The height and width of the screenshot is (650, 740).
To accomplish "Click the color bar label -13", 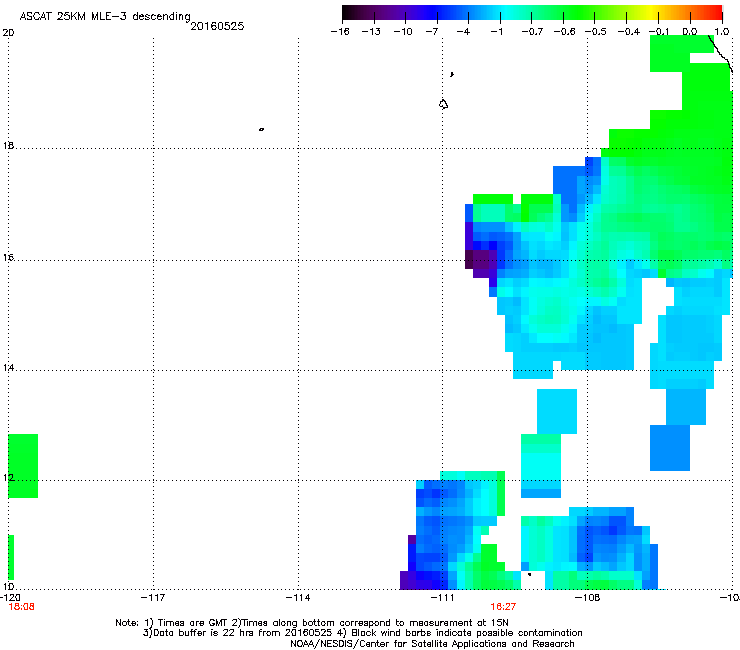I will 371,32.
